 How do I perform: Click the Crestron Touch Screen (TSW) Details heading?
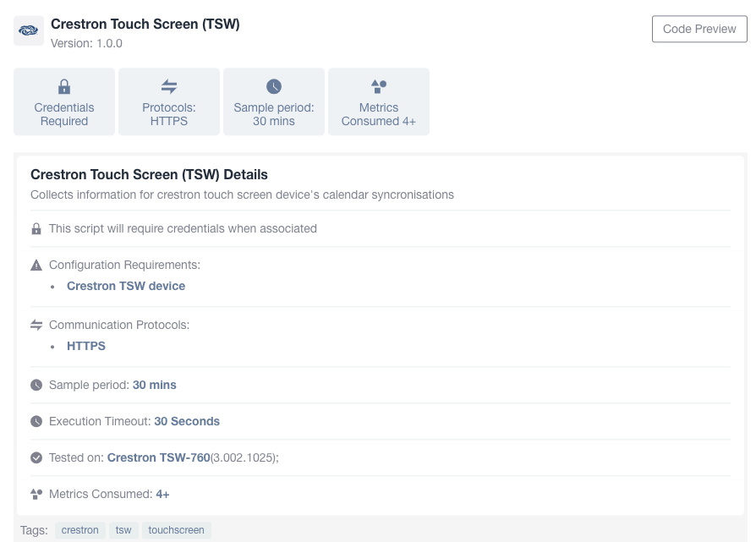click(149, 174)
